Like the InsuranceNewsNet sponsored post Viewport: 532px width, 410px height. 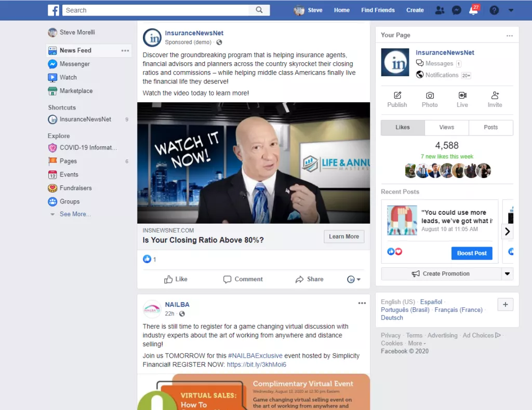pyautogui.click(x=176, y=279)
